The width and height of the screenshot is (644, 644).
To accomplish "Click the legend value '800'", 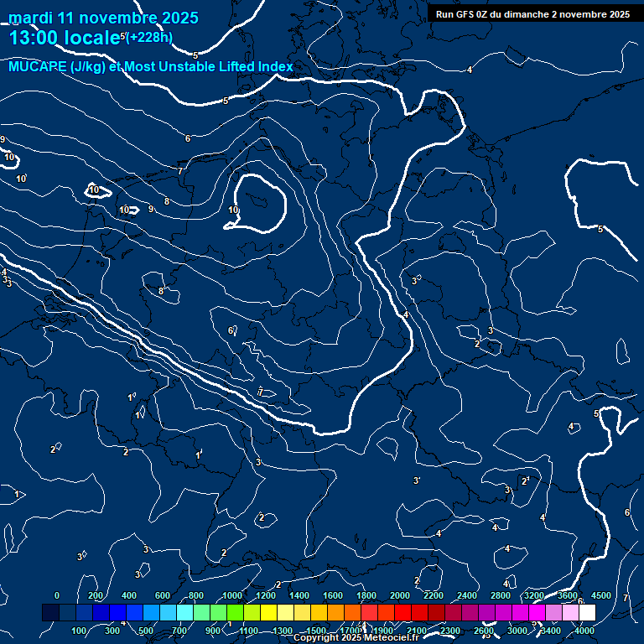I will coord(196,595).
